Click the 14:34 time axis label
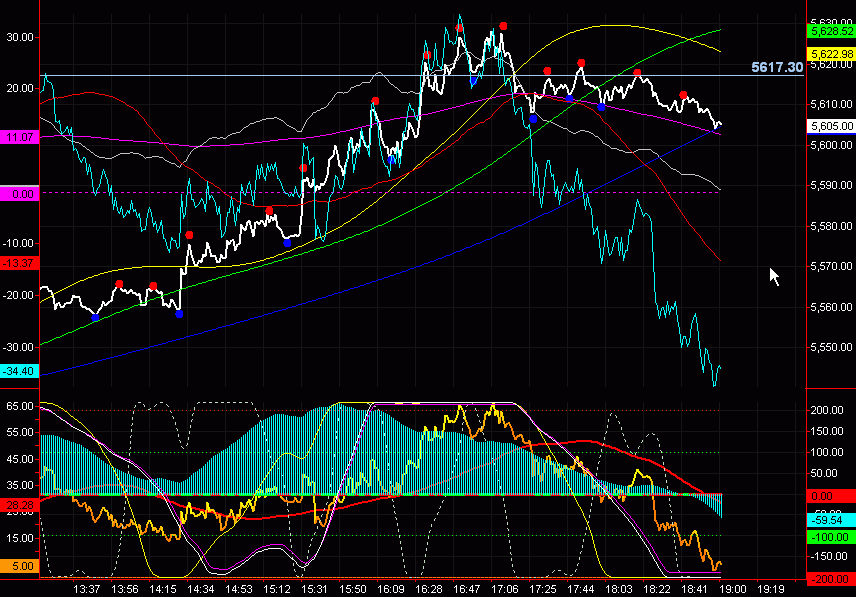 [201, 589]
